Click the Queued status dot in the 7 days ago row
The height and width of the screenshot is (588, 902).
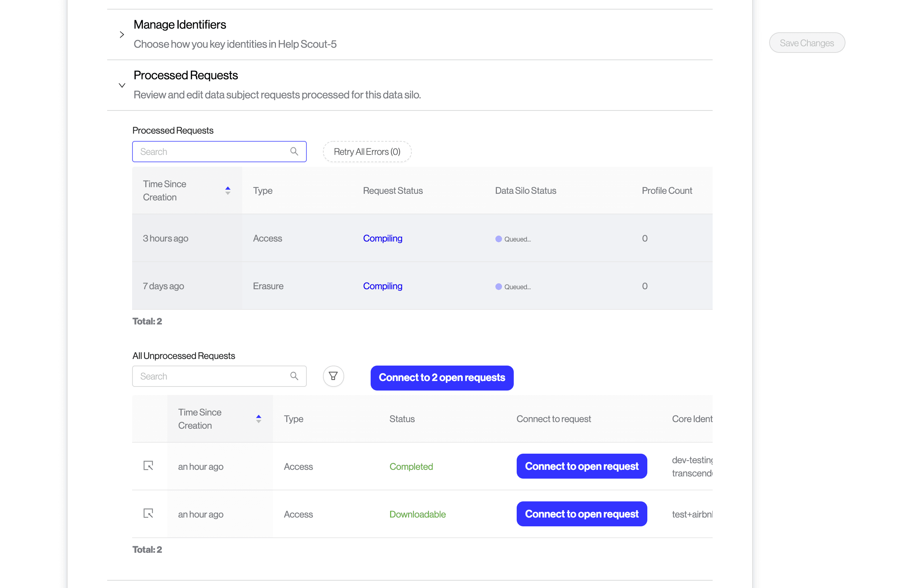[498, 287]
